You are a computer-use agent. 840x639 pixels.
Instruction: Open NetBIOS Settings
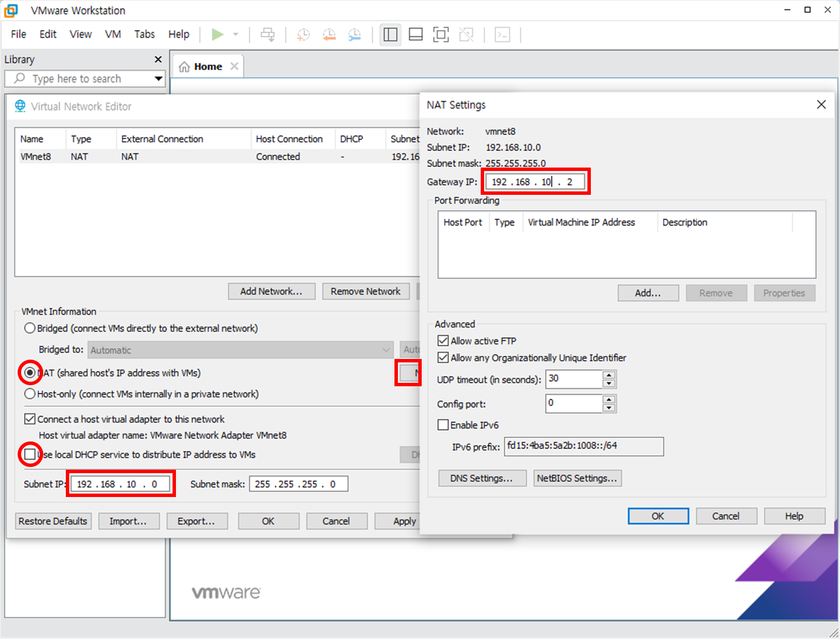(x=577, y=478)
